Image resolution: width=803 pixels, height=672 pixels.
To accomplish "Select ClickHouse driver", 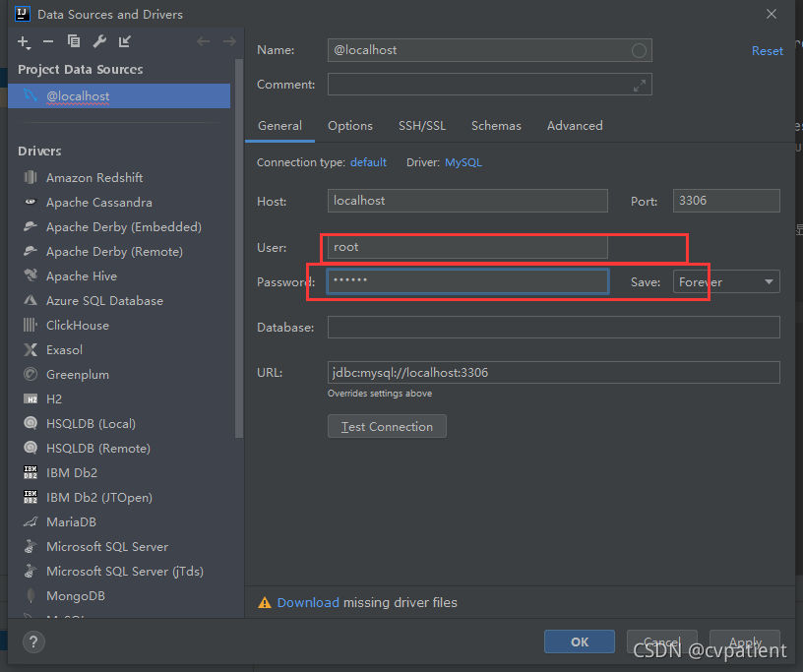I will (x=120, y=326).
